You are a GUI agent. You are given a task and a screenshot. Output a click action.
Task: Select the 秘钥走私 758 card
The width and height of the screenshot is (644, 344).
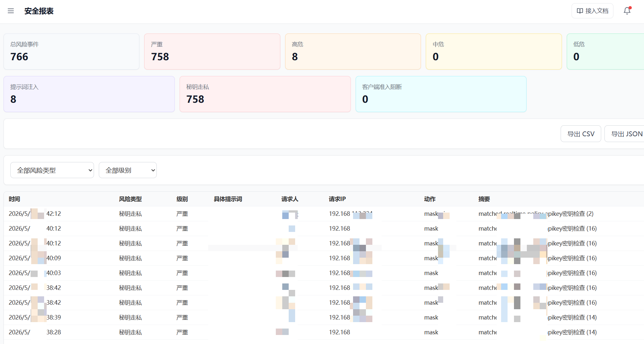[x=265, y=94]
